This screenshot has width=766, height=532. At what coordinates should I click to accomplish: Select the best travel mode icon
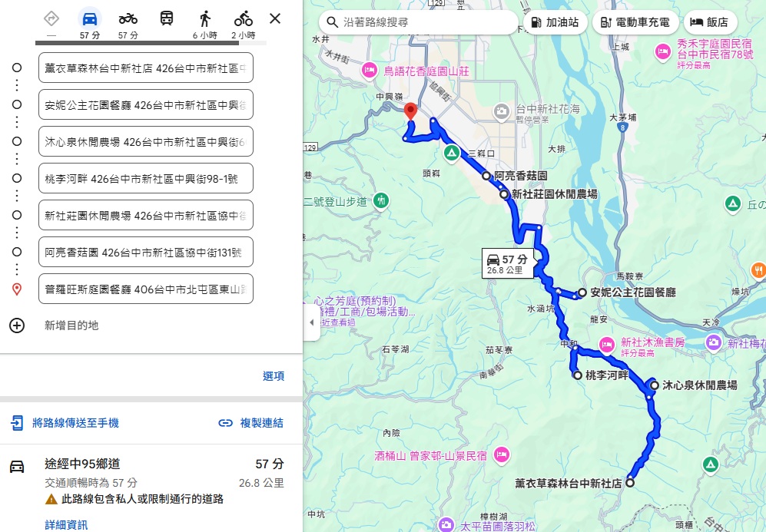pos(51,19)
